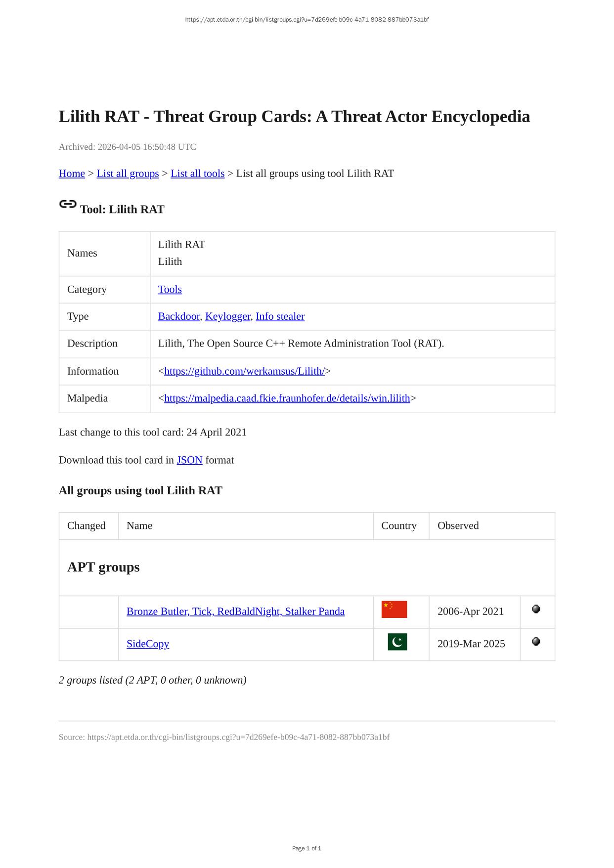Select the Backdoor type link

pos(178,316)
